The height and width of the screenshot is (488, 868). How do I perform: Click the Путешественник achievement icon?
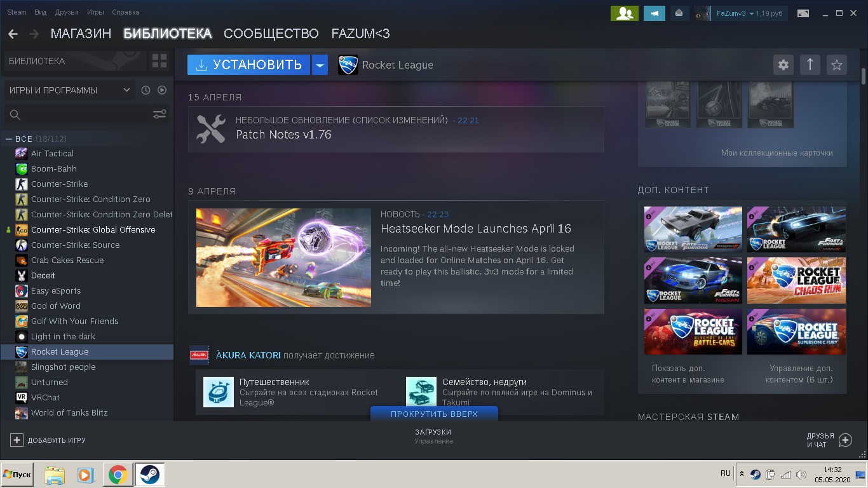[x=219, y=392]
